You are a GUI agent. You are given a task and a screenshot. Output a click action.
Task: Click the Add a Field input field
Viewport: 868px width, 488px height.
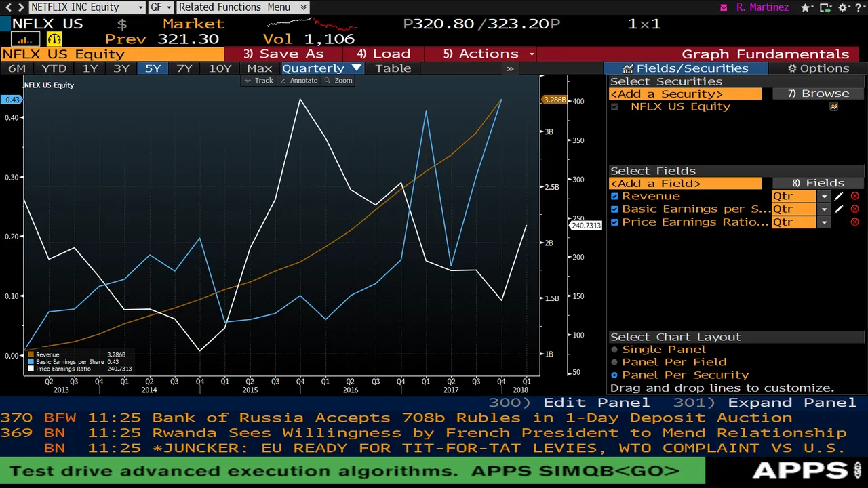pos(685,184)
